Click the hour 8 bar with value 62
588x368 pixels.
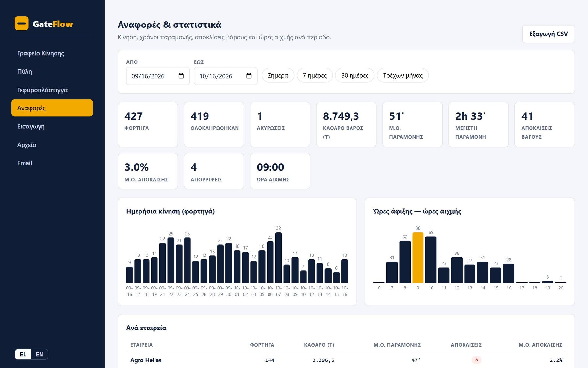pos(405,262)
